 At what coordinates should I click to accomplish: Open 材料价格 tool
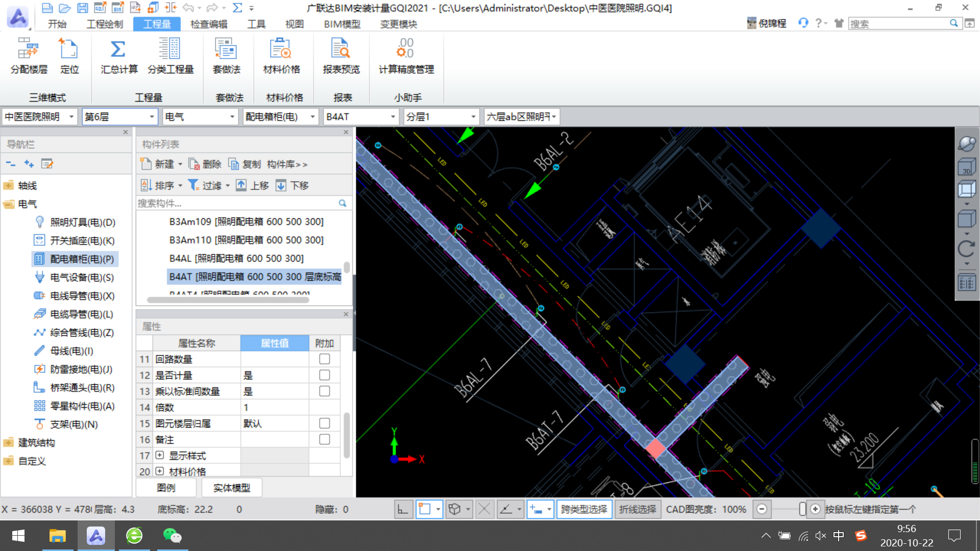click(x=281, y=56)
